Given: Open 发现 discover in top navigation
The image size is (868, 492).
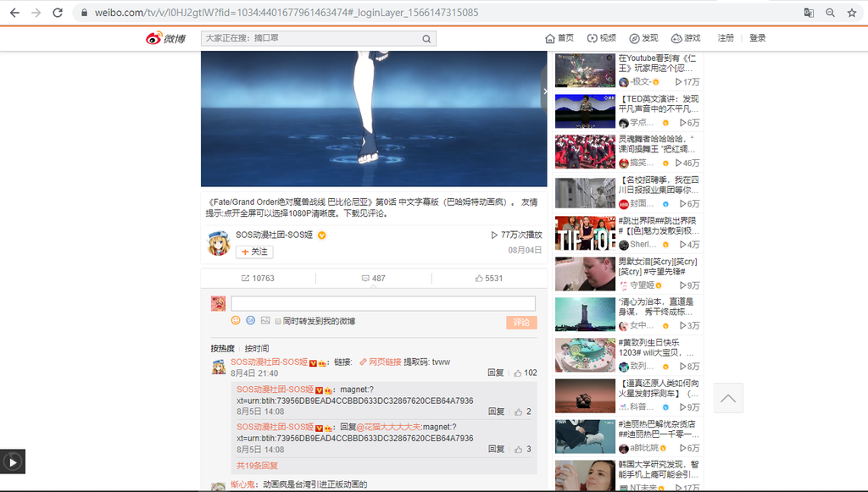Looking at the screenshot, I should click(643, 38).
